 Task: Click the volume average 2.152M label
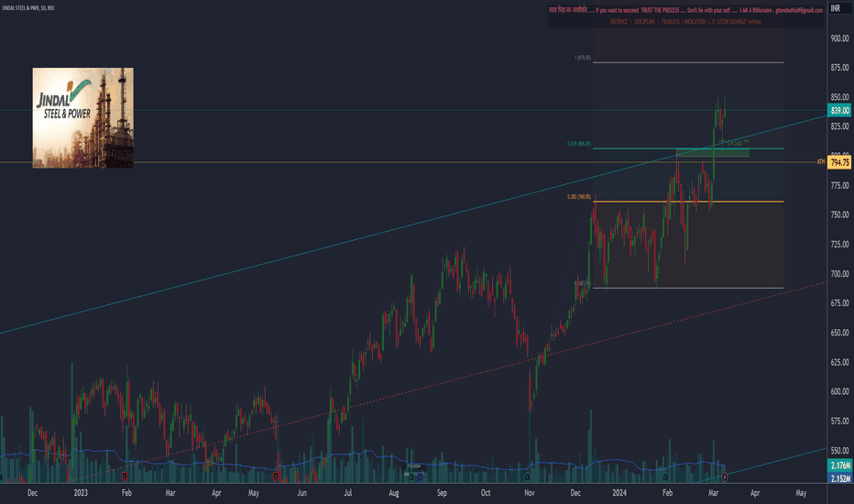839,477
